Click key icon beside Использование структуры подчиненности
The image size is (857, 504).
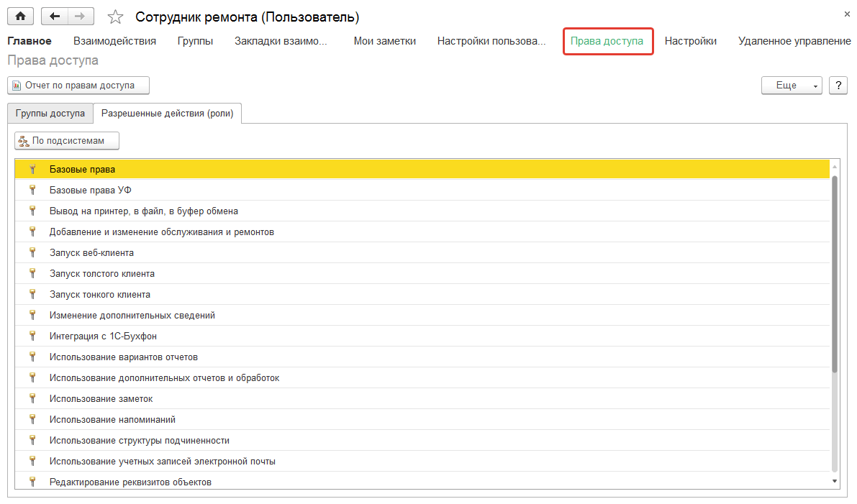pyautogui.click(x=33, y=440)
